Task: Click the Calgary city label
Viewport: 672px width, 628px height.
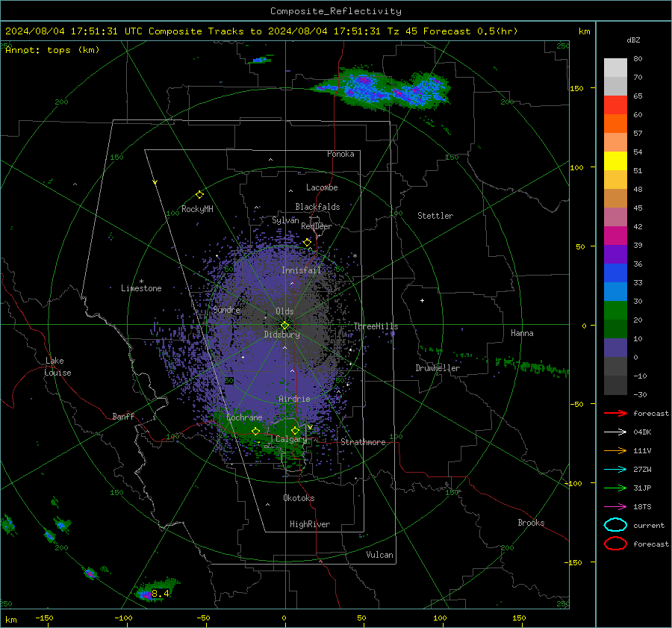Action: tap(291, 439)
